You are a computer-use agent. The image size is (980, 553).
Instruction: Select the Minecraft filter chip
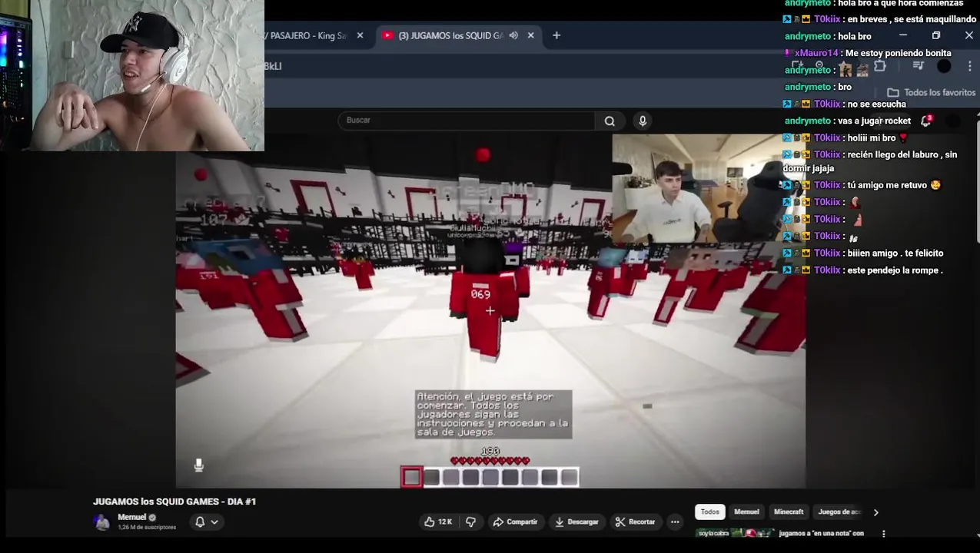coord(789,512)
